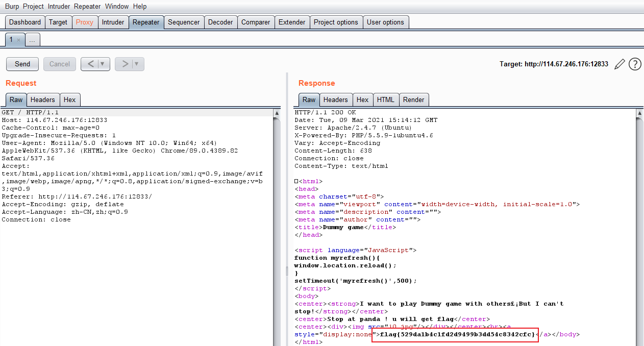The height and width of the screenshot is (346, 644).
Task: Click in the raw request text area
Action: [138, 276]
